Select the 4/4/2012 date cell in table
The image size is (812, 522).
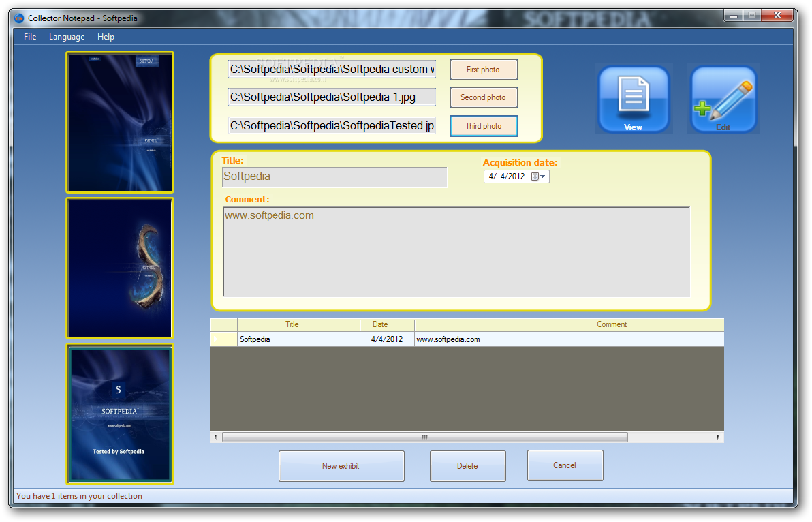click(x=387, y=339)
